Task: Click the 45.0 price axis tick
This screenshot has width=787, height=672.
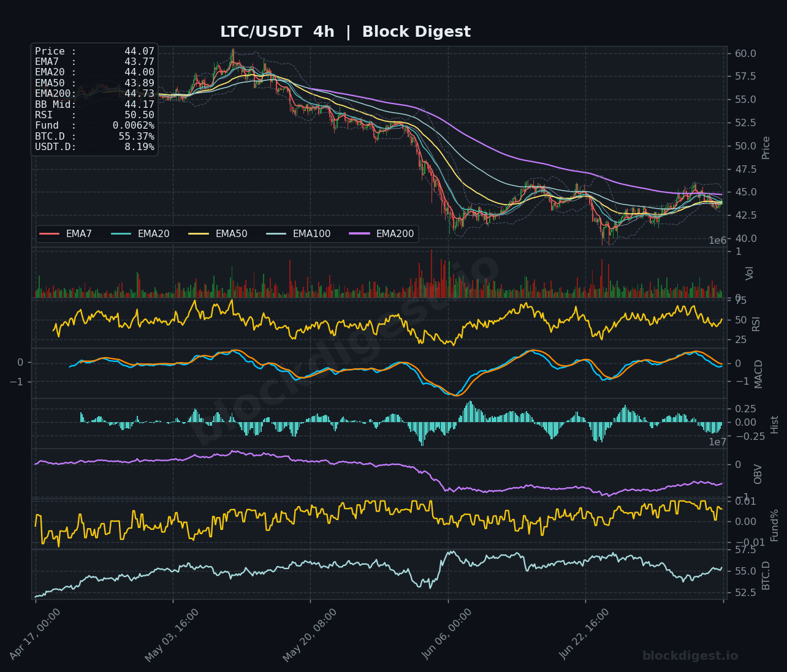Action: click(745, 192)
